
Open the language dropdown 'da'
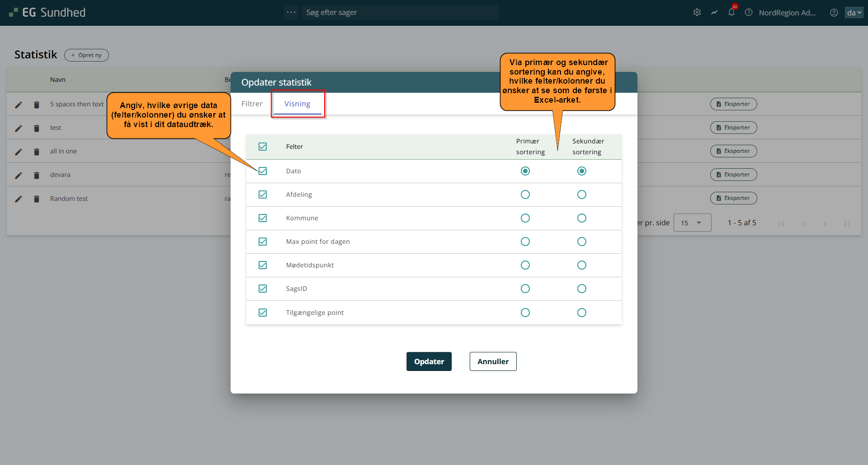[x=854, y=13]
